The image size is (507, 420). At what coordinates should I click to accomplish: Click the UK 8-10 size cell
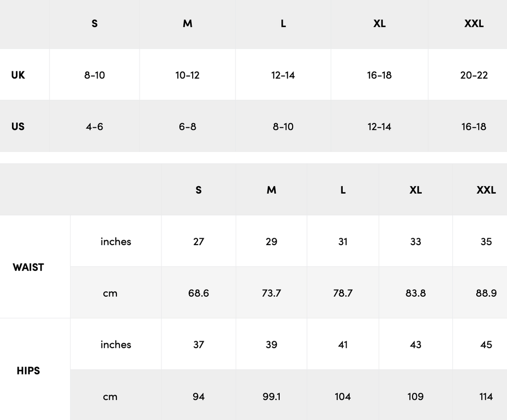[x=95, y=75]
